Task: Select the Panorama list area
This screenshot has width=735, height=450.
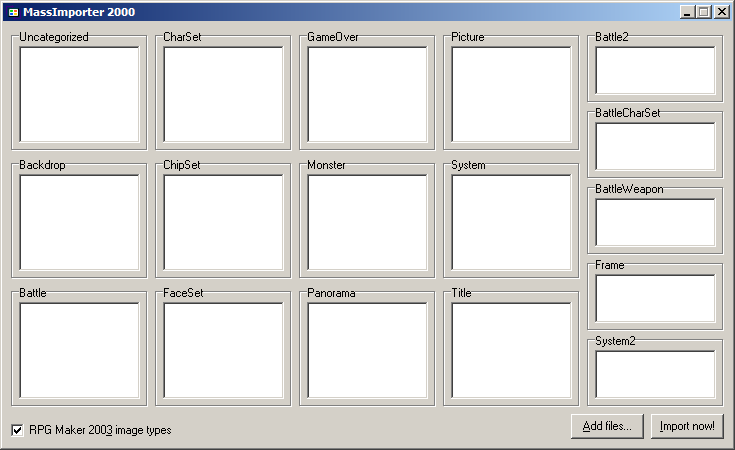Action: [x=367, y=350]
